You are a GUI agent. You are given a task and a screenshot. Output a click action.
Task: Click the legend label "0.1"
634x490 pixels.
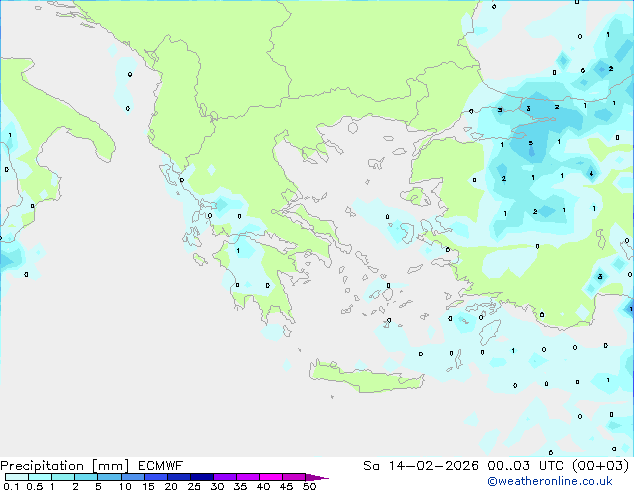click(11, 486)
